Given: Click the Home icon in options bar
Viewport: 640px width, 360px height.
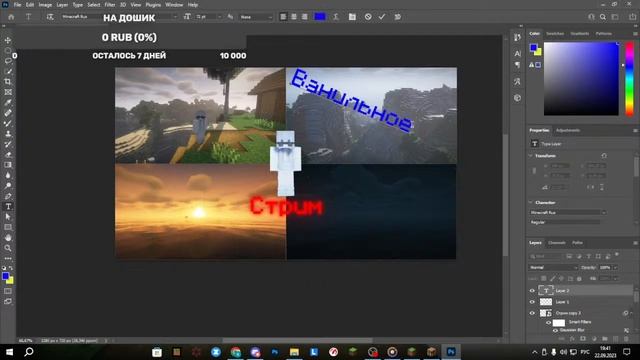Looking at the screenshot, I should tap(11, 17).
